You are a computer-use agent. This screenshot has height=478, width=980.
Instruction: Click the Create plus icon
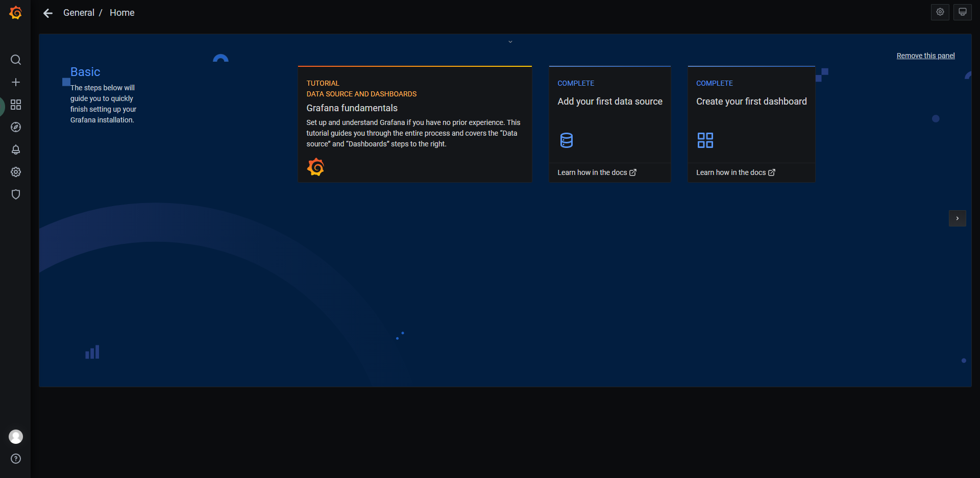pyautogui.click(x=16, y=82)
